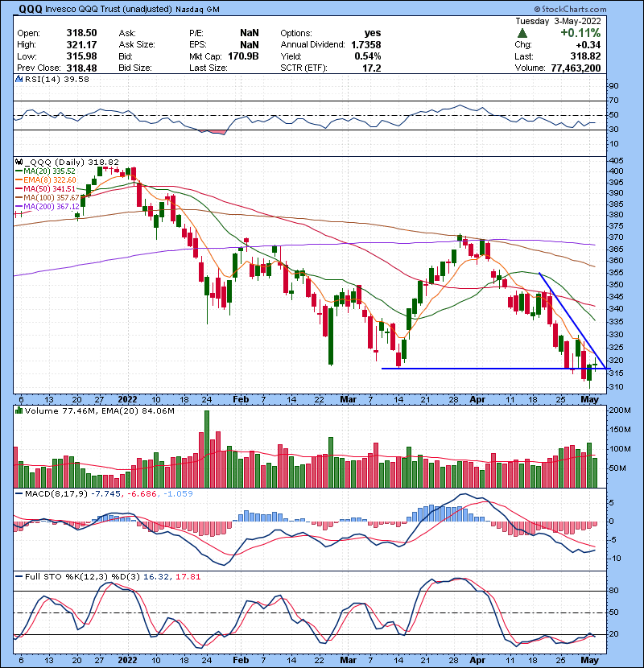
Task: Click the Annual Dividend value 1.7358
Action: pyautogui.click(x=366, y=44)
